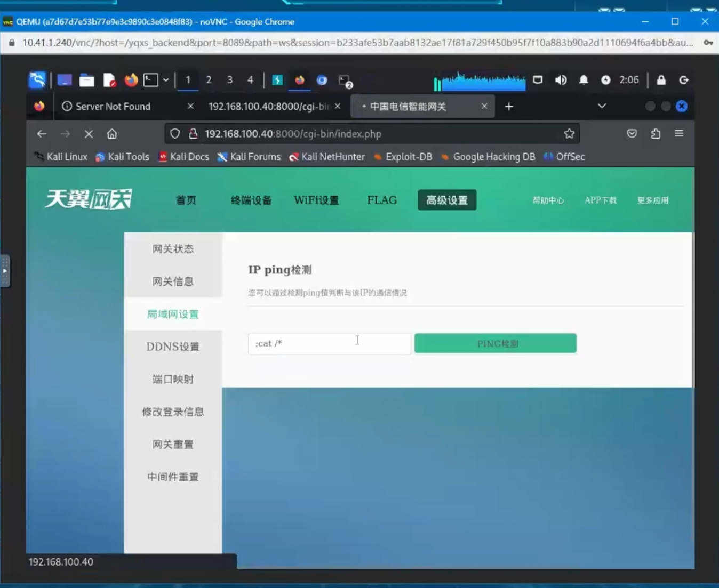Image resolution: width=719 pixels, height=588 pixels.
Task: Click the CPU usage graph in panel
Action: click(x=480, y=80)
